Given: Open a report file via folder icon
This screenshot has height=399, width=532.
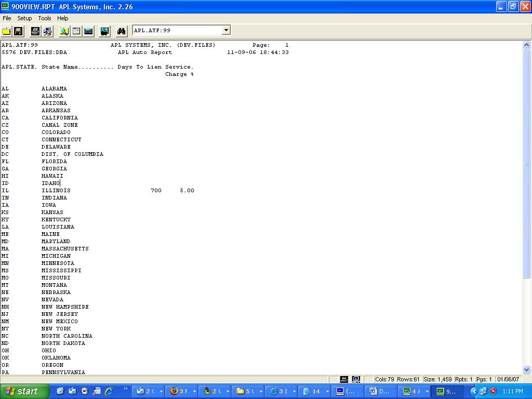Looking at the screenshot, I should click(6, 31).
